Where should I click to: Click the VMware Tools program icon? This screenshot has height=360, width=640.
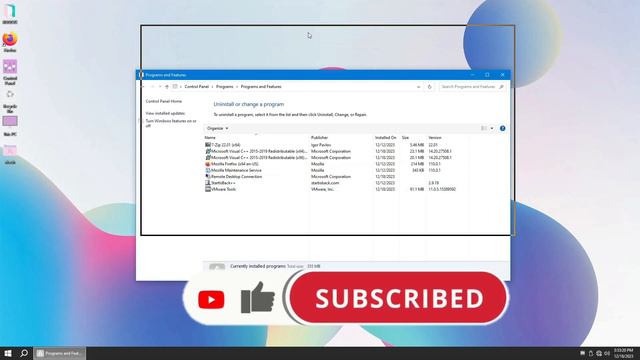pos(208,189)
